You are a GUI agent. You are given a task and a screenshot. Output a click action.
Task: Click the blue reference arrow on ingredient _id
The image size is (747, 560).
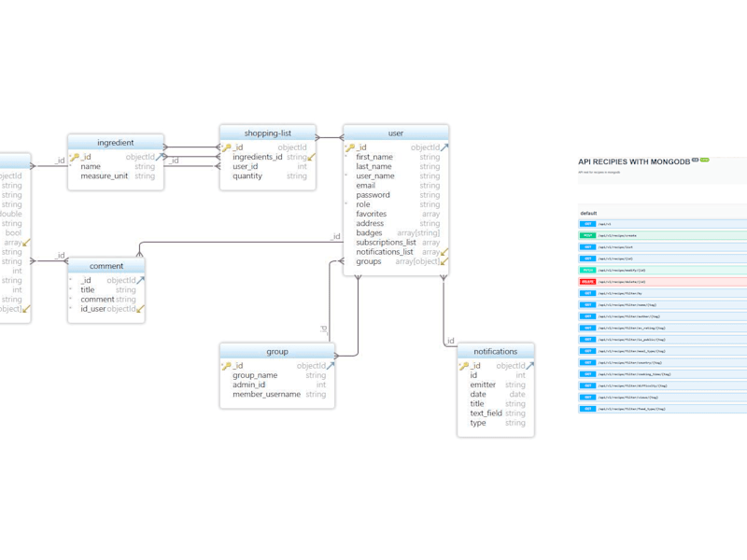pos(160,157)
